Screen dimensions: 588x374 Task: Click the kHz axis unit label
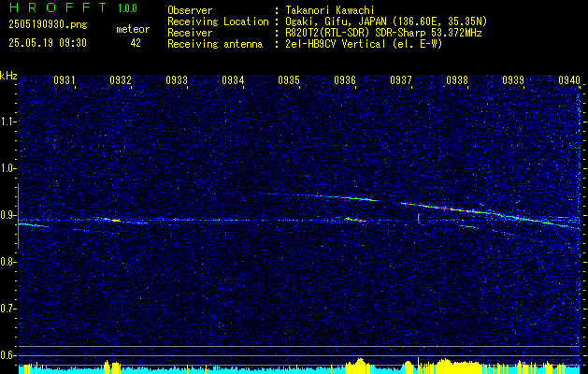pos(8,76)
